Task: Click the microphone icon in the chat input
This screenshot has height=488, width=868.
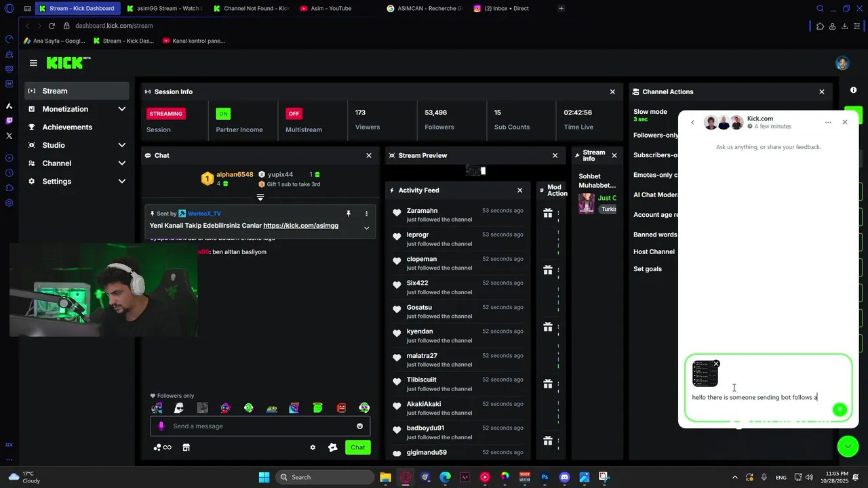Action: coord(161,426)
